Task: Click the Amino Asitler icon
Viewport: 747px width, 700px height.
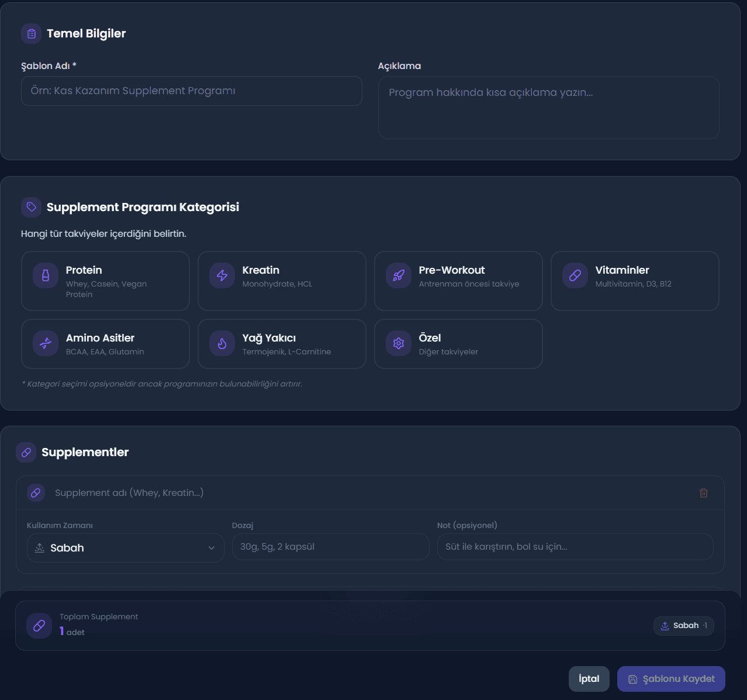Action: coord(46,343)
